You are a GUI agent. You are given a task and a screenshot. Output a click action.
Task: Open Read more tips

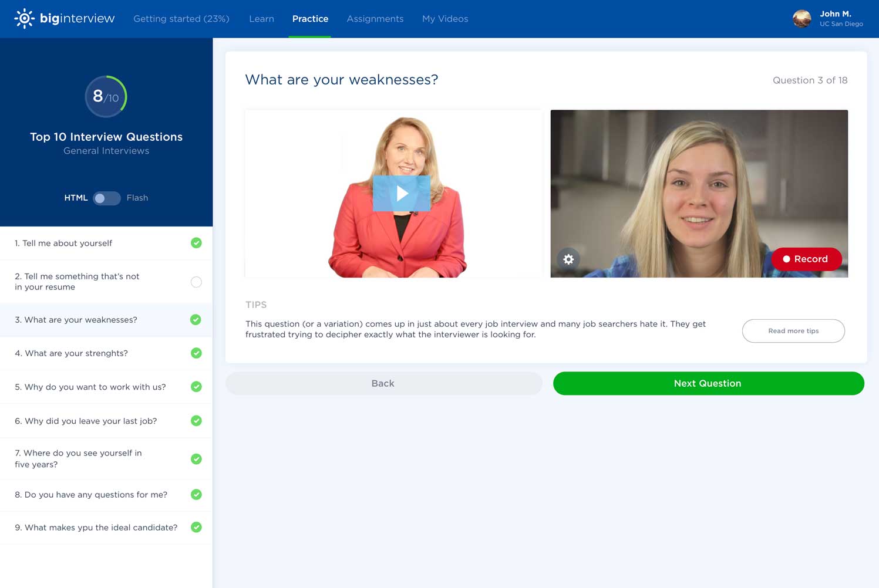point(793,330)
